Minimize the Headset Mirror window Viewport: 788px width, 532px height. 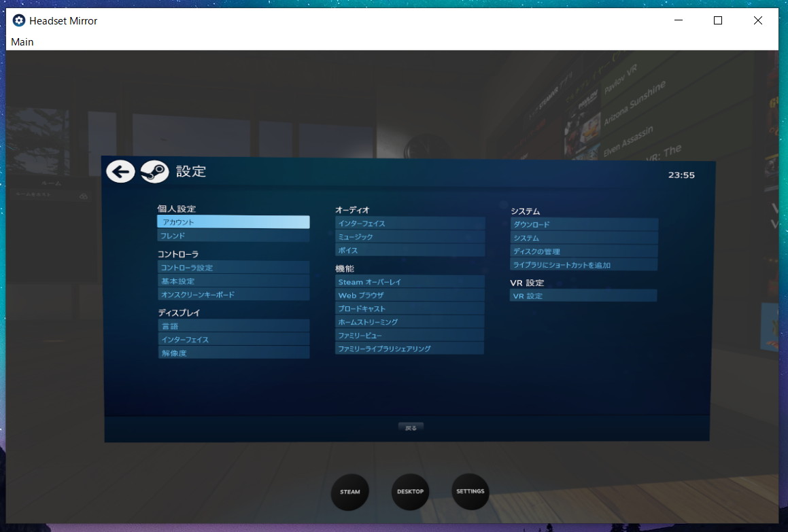679,20
